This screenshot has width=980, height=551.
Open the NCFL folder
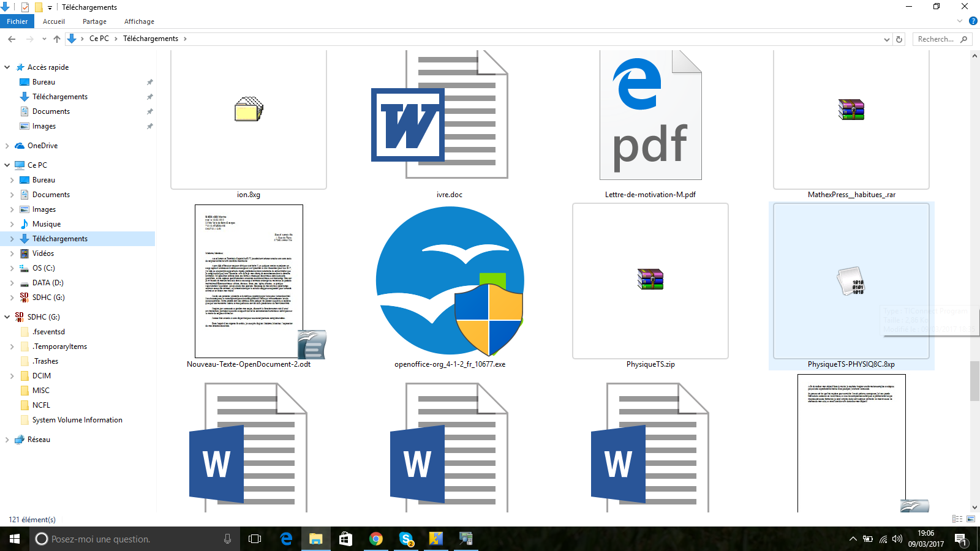(x=41, y=405)
